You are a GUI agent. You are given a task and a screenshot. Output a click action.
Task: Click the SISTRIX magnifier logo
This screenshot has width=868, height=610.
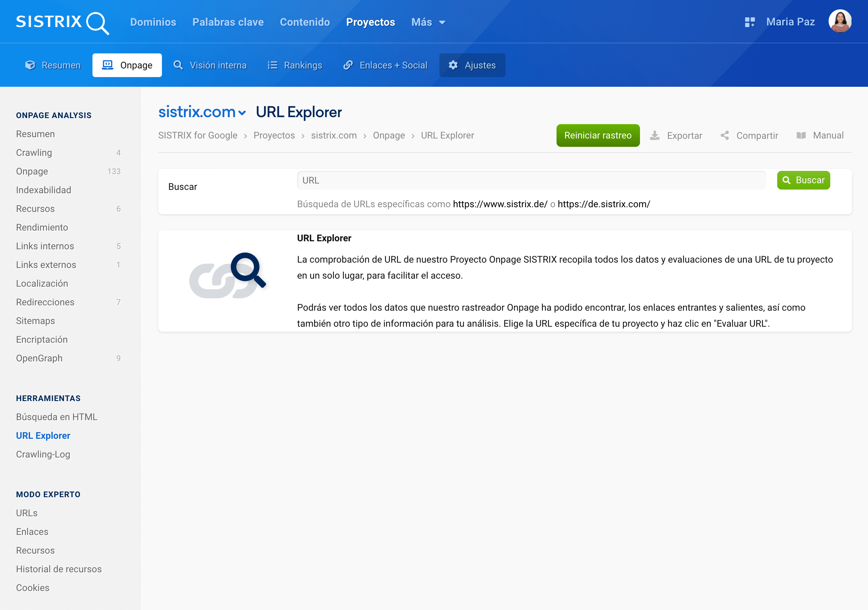[x=97, y=23]
